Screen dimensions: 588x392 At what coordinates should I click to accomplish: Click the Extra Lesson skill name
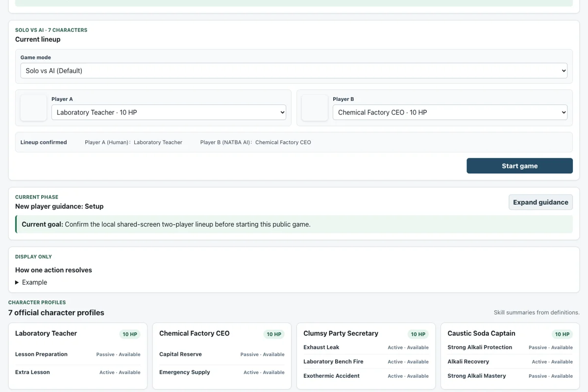(x=32, y=372)
